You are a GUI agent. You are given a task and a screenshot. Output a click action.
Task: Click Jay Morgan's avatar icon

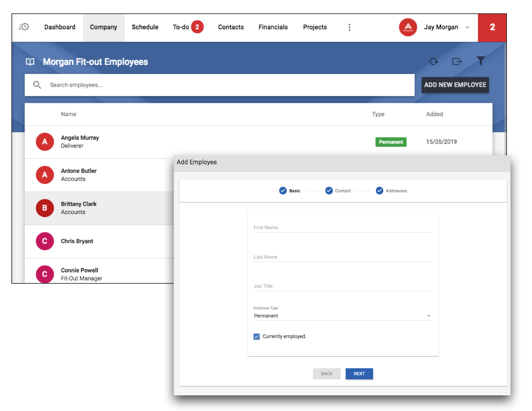click(408, 27)
